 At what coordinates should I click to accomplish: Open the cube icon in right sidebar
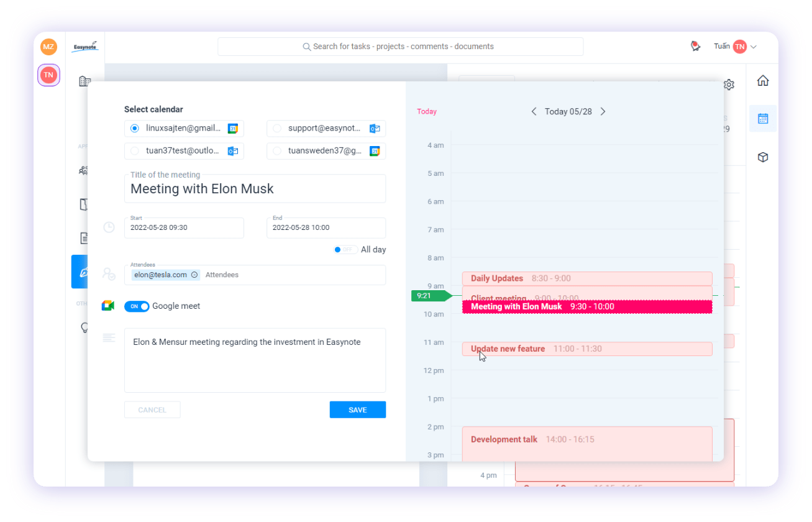[763, 157]
